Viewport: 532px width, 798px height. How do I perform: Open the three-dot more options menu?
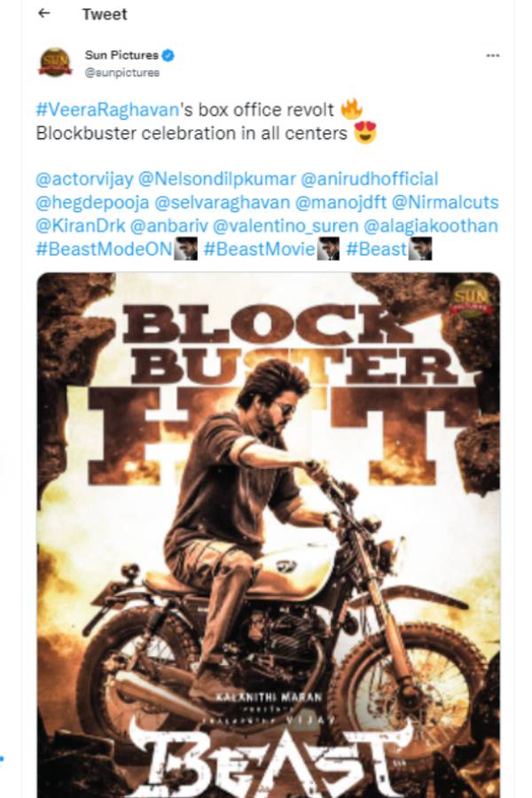[492, 56]
